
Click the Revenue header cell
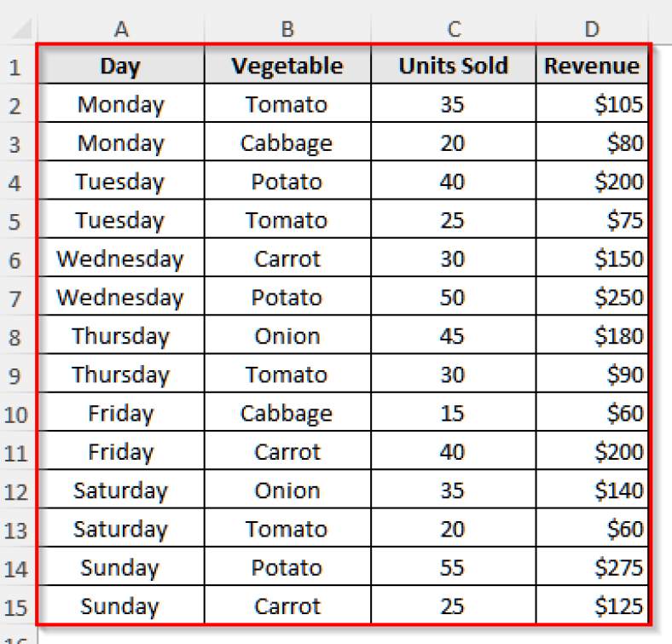(x=592, y=64)
